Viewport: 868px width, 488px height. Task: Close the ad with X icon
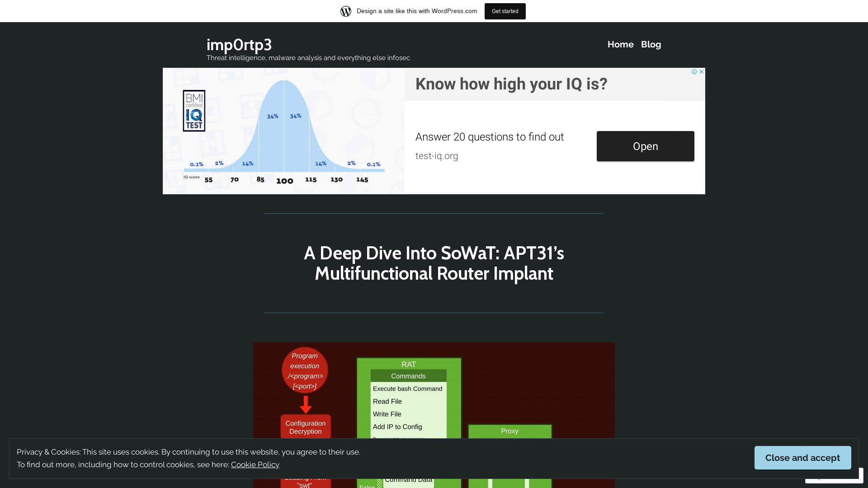click(x=701, y=72)
